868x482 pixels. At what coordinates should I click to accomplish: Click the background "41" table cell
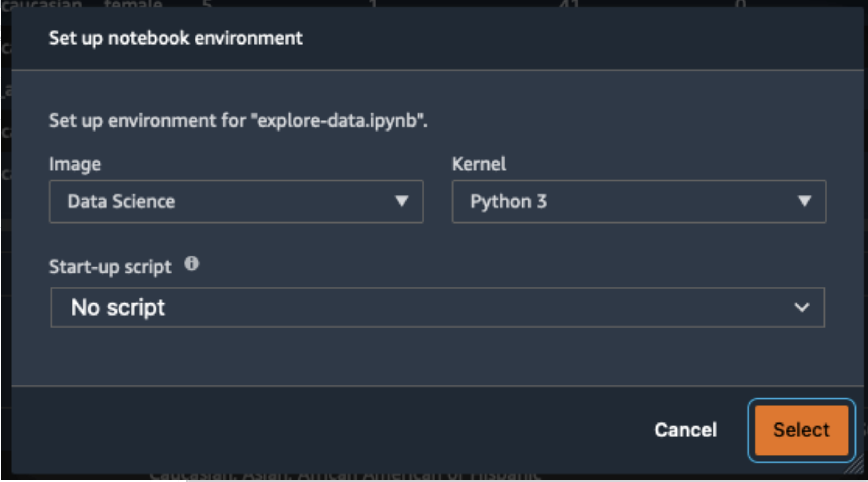[x=569, y=4]
